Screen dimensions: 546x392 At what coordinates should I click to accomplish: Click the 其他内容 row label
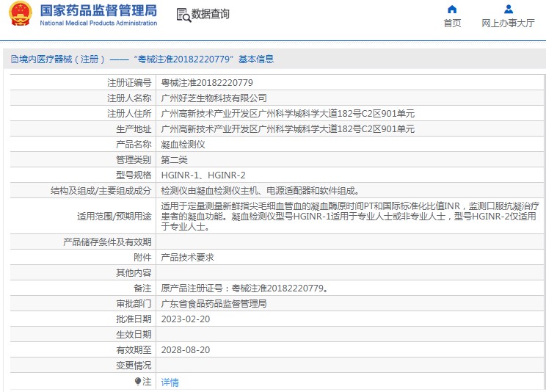click(x=134, y=272)
